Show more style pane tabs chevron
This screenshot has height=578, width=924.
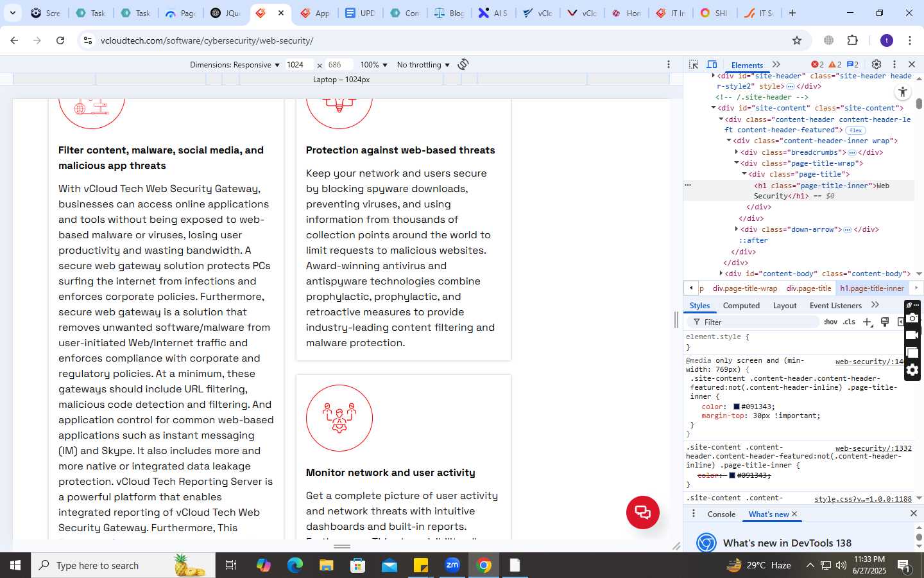point(875,305)
